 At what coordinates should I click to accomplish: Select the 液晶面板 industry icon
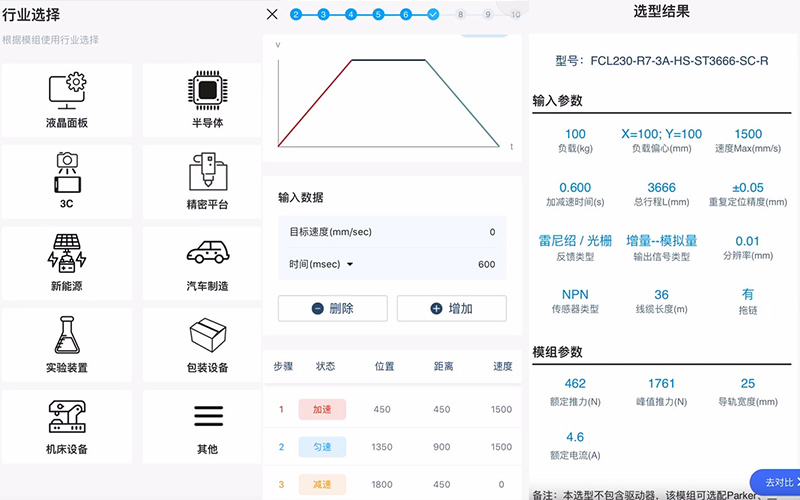pos(67,91)
